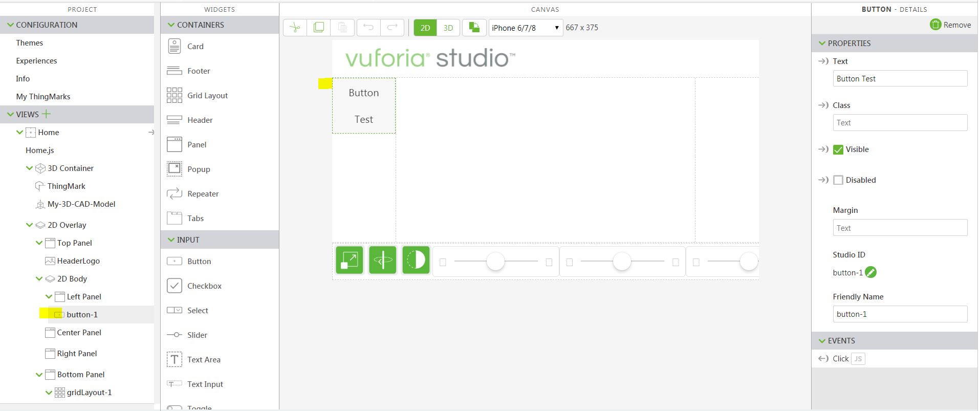Viewport: 980px width, 411px height.
Task: Select the Grid Layout widget
Action: pyautogui.click(x=197, y=96)
